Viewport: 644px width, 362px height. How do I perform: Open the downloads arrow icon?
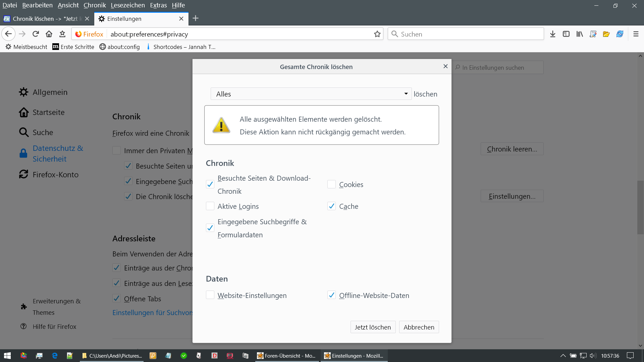(x=553, y=34)
